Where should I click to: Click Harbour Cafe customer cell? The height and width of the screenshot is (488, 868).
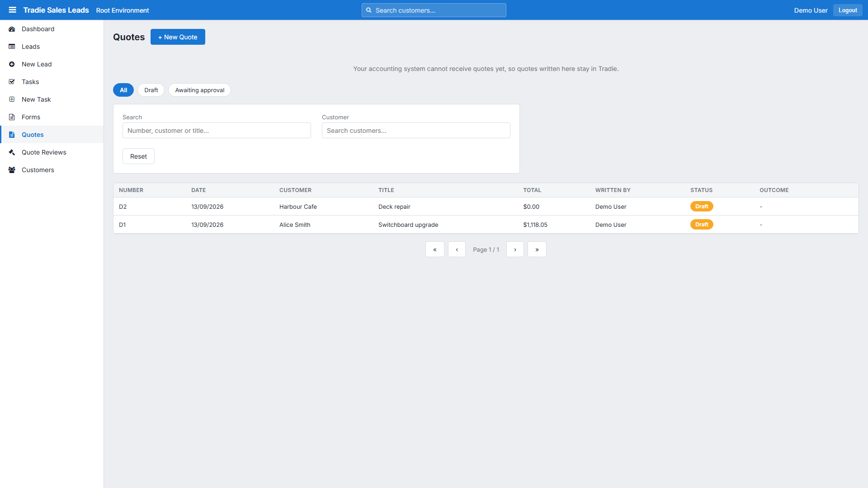tap(298, 206)
